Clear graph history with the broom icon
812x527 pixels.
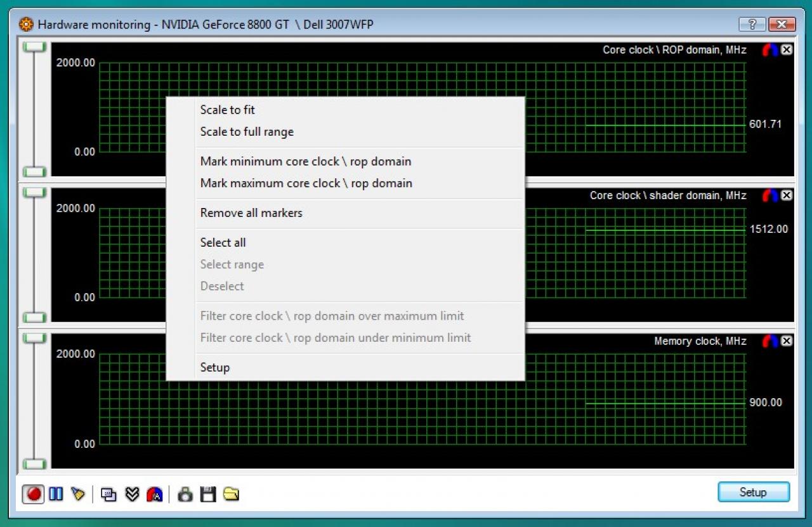click(78, 493)
